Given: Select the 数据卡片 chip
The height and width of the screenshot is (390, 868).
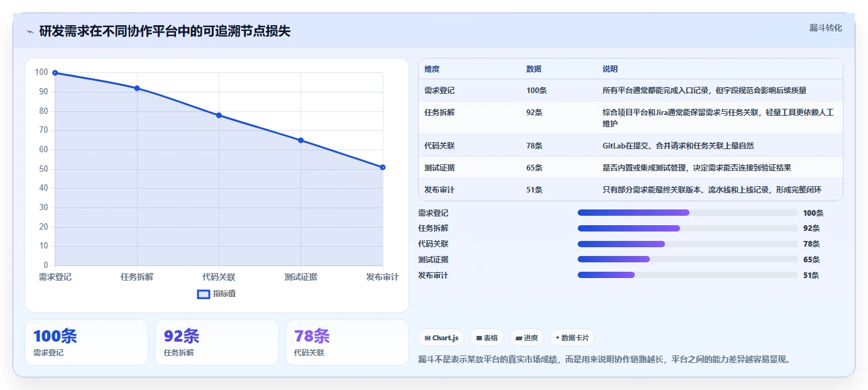Looking at the screenshot, I should (572, 338).
